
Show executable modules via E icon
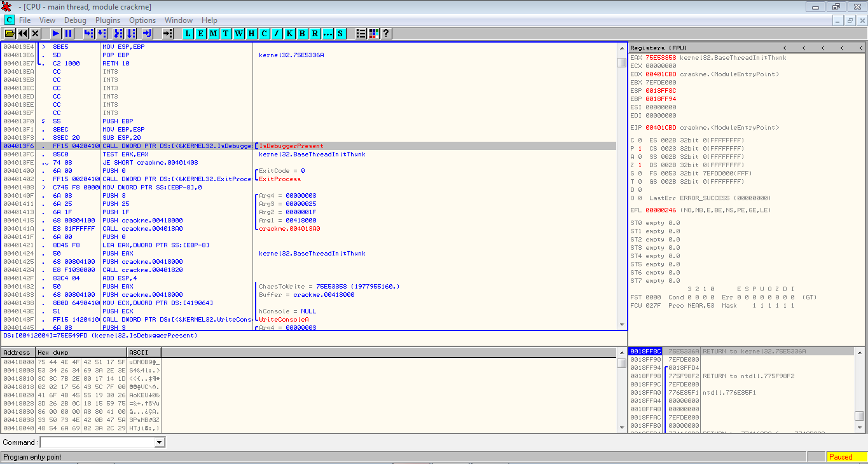200,33
